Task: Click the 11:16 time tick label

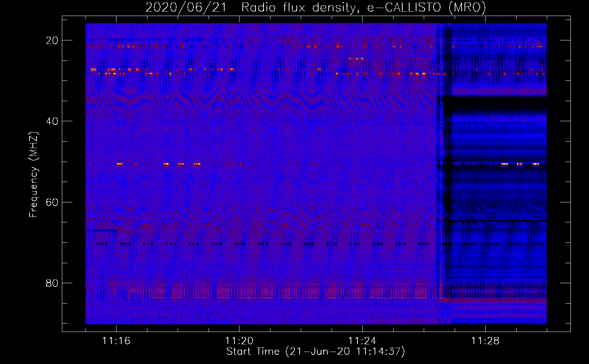Action: coord(116,341)
